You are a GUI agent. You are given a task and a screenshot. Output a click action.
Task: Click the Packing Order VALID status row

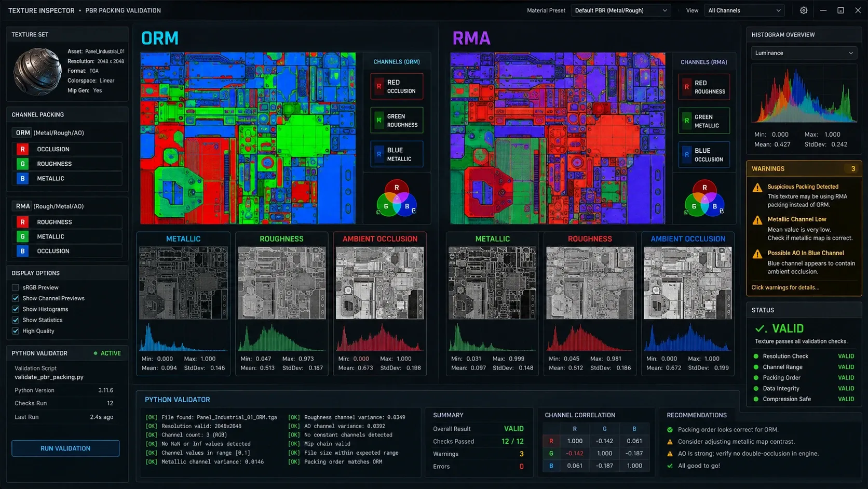click(x=804, y=378)
